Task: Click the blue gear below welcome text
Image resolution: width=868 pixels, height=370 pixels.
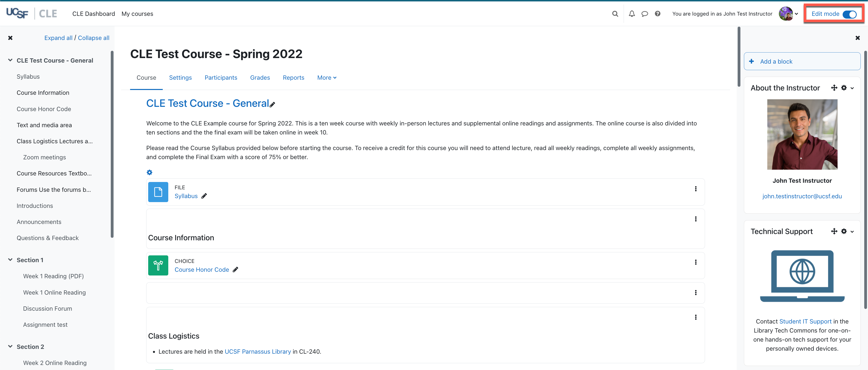Action: coord(149,173)
